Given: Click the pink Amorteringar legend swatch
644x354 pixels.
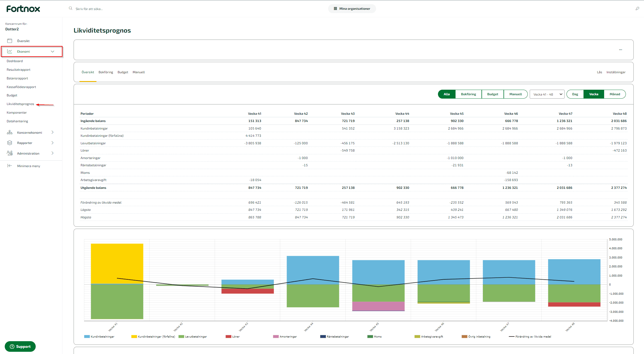Looking at the screenshot, I should click(x=276, y=337).
